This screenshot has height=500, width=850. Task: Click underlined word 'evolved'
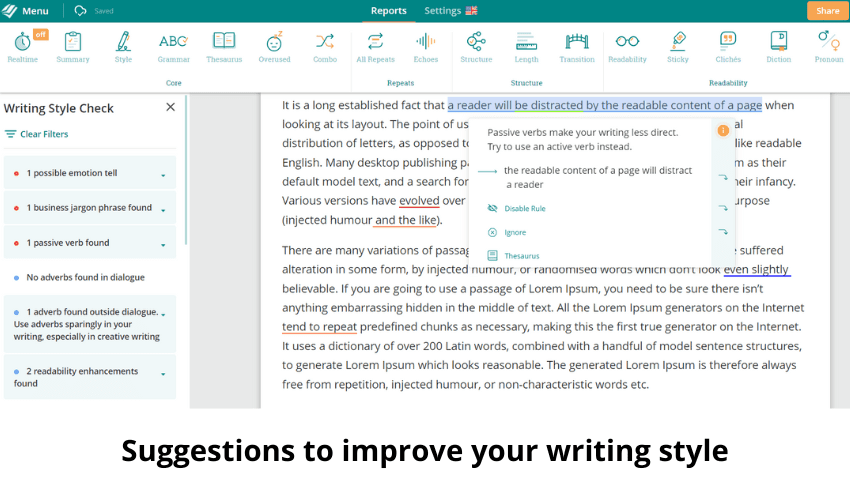tap(419, 201)
